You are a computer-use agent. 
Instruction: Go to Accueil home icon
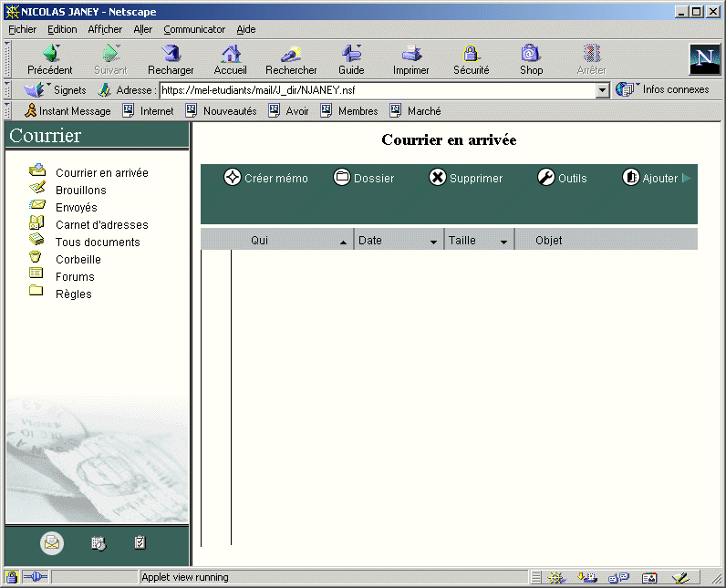pos(231,54)
